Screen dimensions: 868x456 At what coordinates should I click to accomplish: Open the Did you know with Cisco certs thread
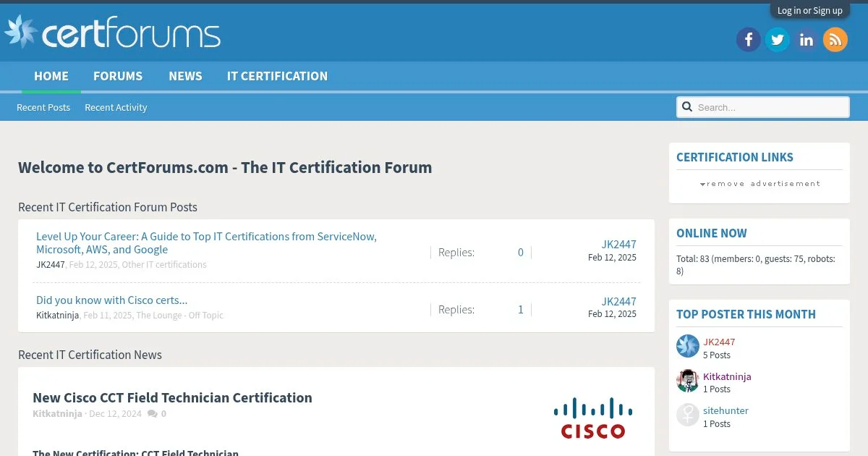point(112,300)
